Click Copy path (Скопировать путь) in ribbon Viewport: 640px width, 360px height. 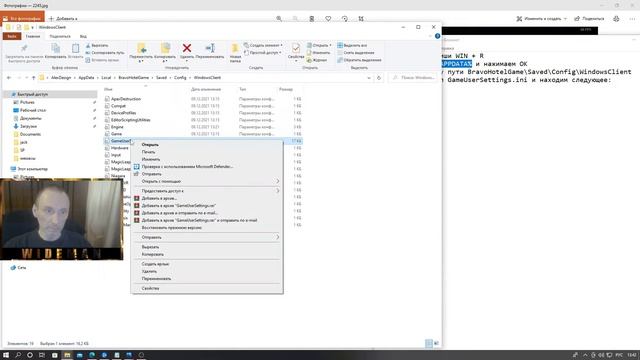pos(105,53)
